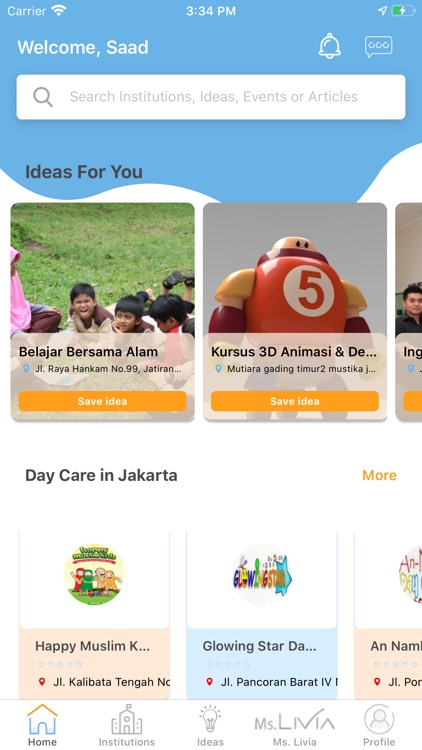Save the Belajar Bersama Alam idea
Image resolution: width=422 pixels, height=750 pixels.
tap(102, 401)
